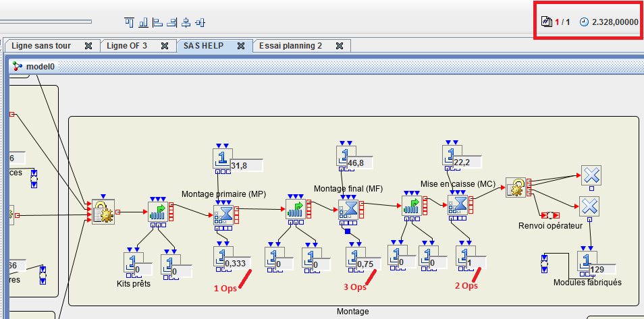
Task: Select the gear-lock block after Mise en caisse
Action: click(516, 188)
